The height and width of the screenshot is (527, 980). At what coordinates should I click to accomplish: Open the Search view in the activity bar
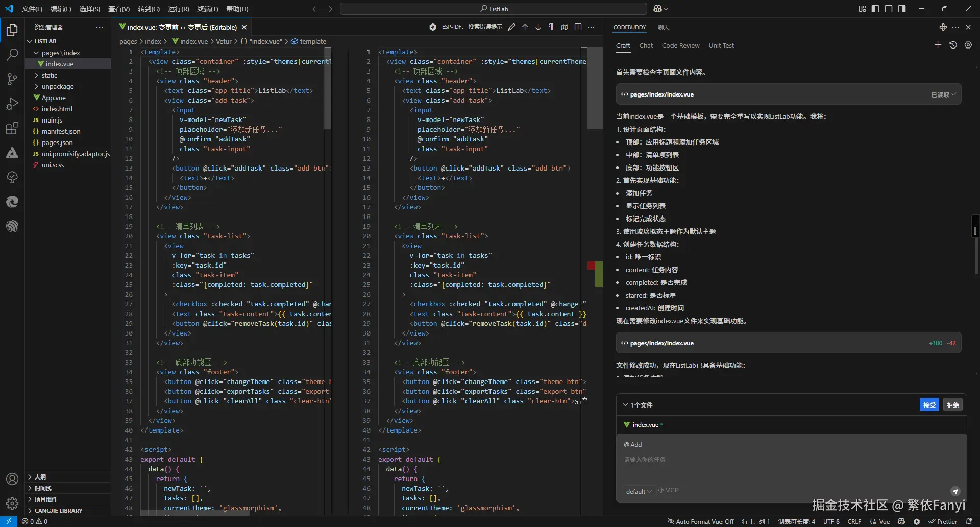click(12, 54)
